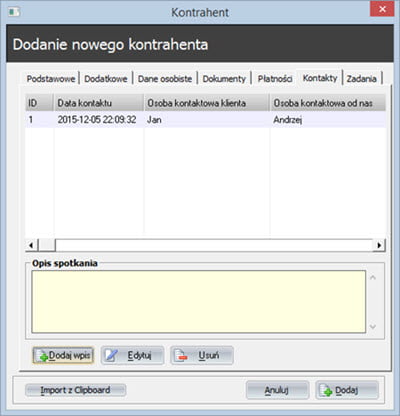Click the Dodaj button at bottom right
The width and height of the screenshot is (400, 416).
pos(347,390)
